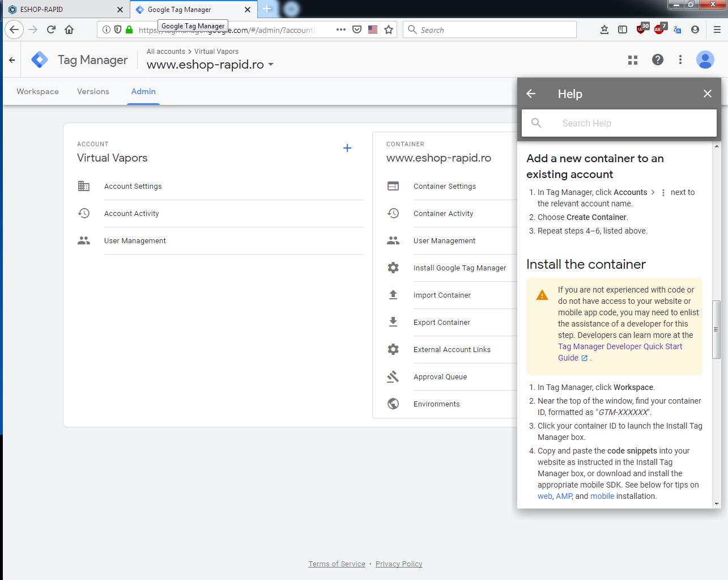The image size is (728, 580).
Task: Follow the web tips link in Help
Action: click(x=545, y=496)
